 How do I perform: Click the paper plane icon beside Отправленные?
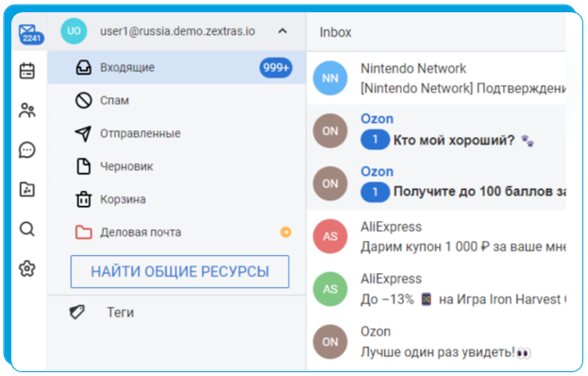pos(83,133)
